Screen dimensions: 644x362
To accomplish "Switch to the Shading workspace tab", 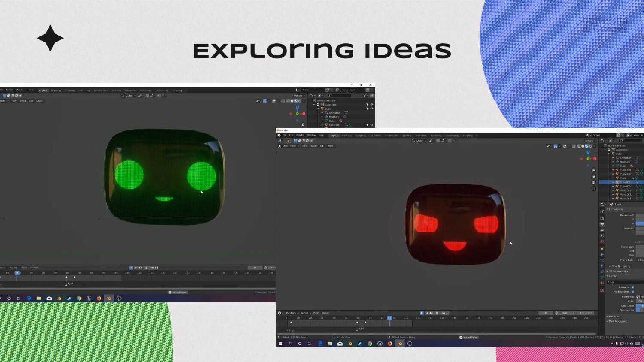I will pos(407,136).
